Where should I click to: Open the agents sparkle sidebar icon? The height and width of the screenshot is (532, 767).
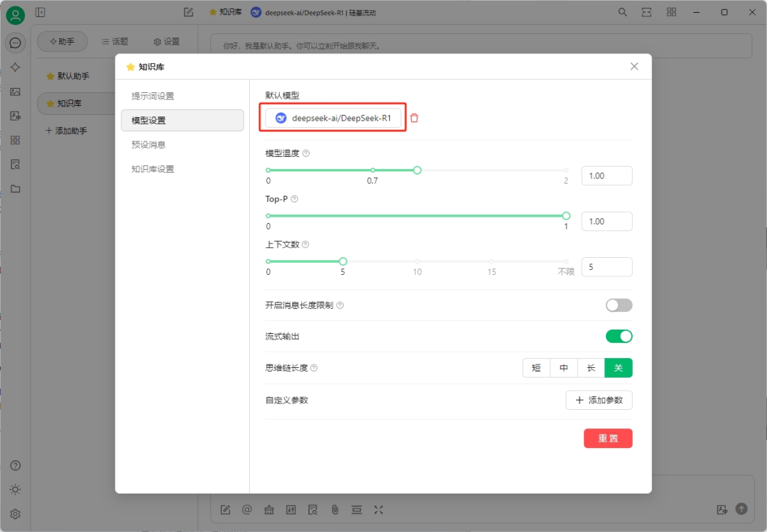point(15,67)
